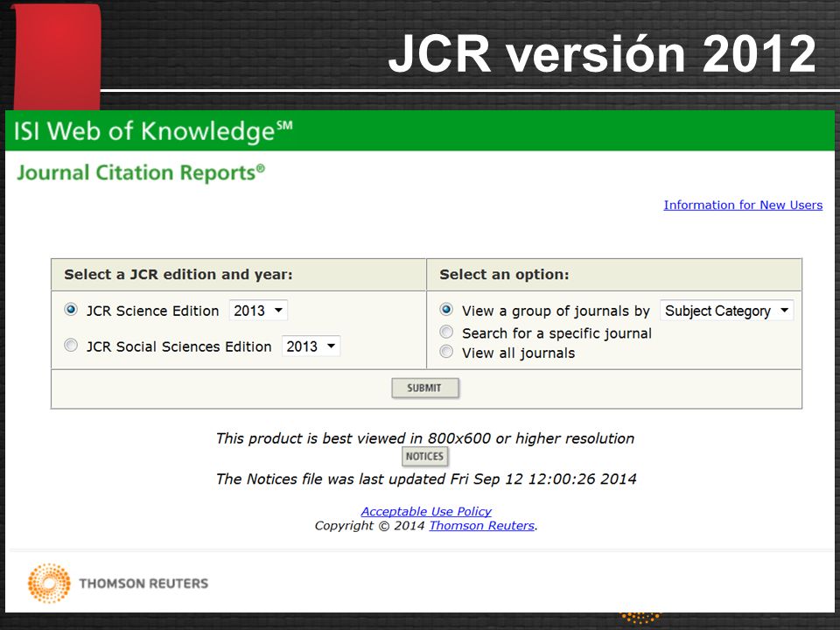Viewport: 840px width, 630px height.
Task: Open the Social Sciences Edition year dropdown
Action: click(311, 346)
